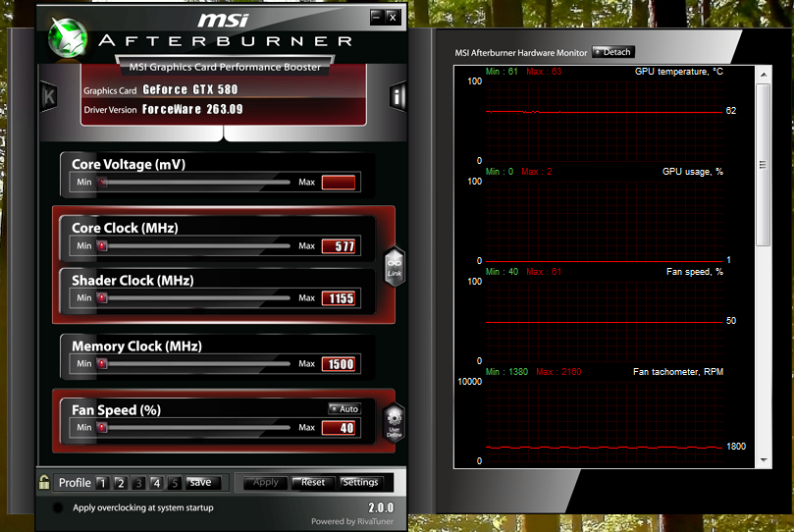Click the hardware monitor scroll up arrow

(x=764, y=75)
